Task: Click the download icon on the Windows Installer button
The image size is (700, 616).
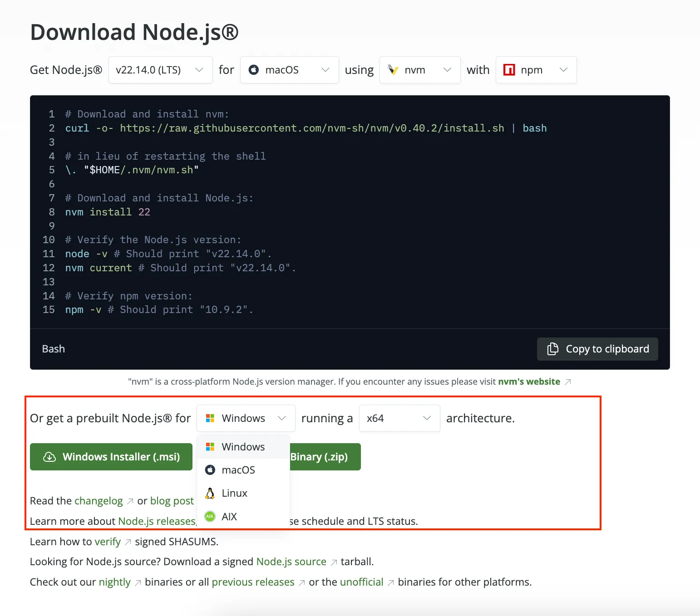Action: [50, 457]
